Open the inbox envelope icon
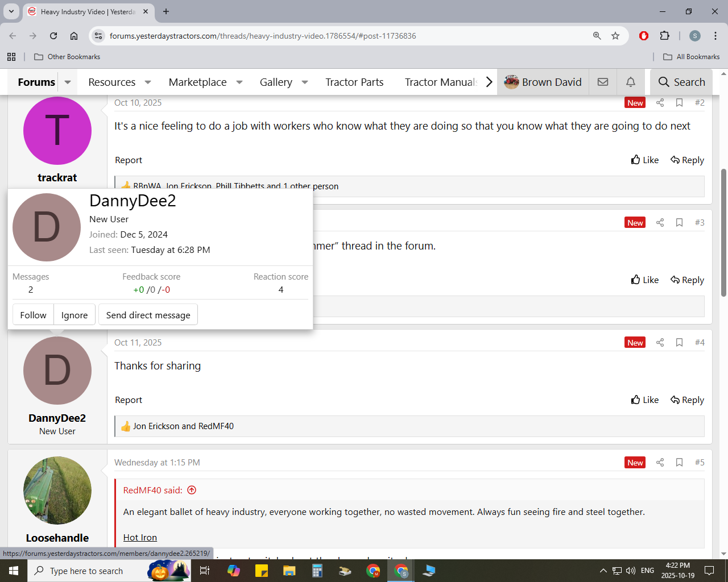Viewport: 728px width, 582px height. click(x=603, y=82)
